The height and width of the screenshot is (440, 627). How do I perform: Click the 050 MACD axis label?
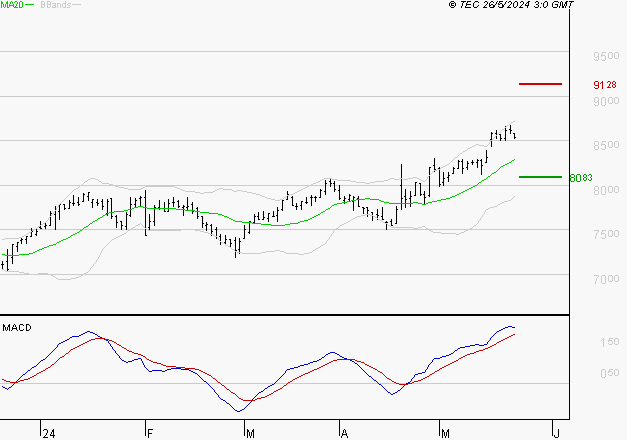(609, 373)
